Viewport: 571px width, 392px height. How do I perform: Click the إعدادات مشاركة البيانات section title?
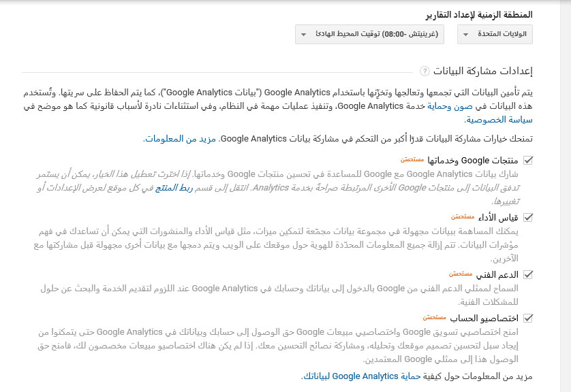coord(483,71)
